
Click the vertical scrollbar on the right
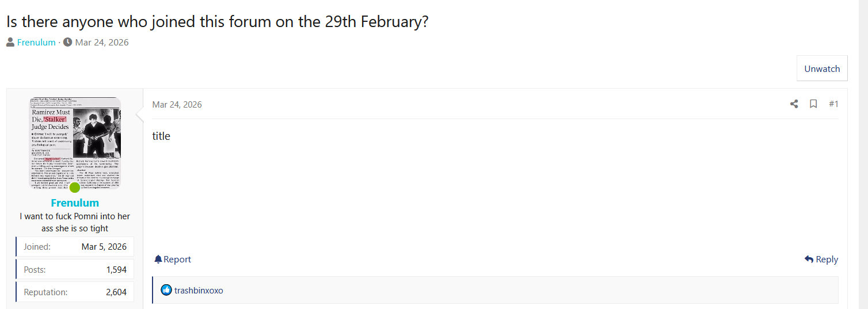point(863,154)
